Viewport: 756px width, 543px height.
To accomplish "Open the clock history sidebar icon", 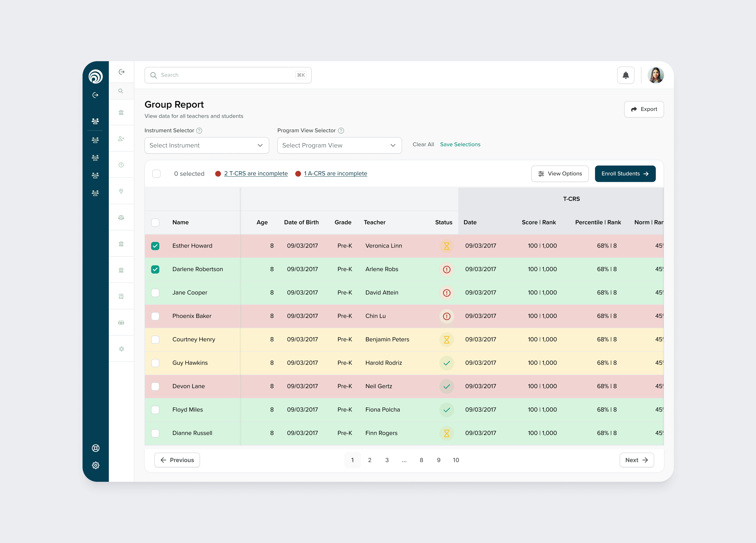I will click(121, 165).
